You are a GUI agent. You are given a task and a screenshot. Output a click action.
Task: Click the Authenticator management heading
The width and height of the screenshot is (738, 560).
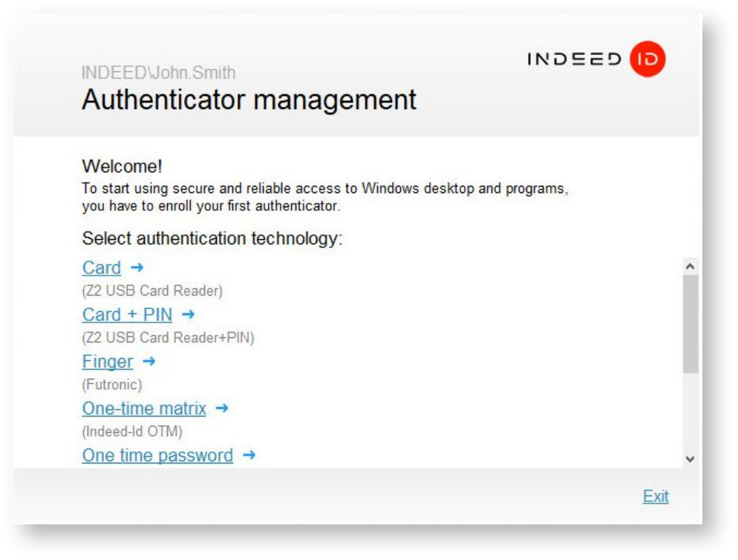pyautogui.click(x=249, y=100)
